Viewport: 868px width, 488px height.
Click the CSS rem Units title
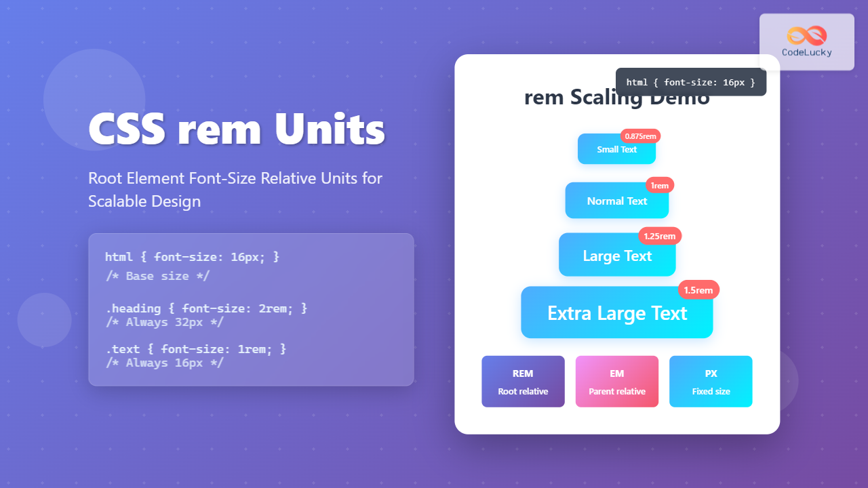click(237, 129)
